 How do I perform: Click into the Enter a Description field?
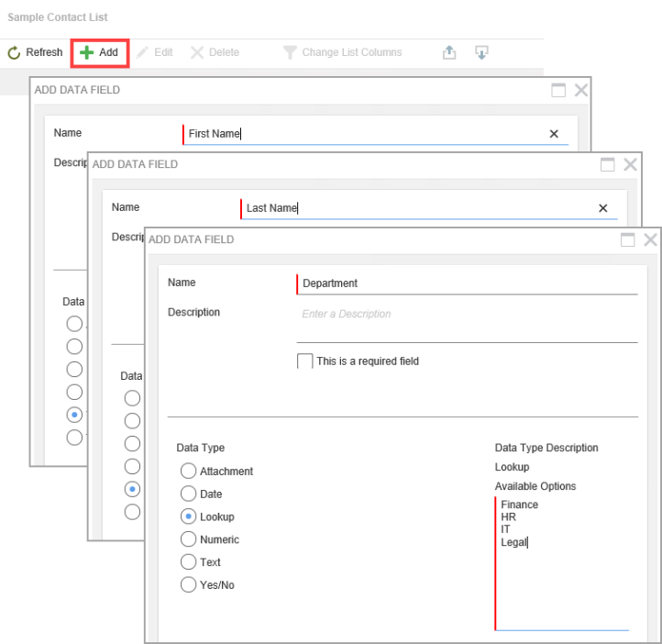(468, 315)
